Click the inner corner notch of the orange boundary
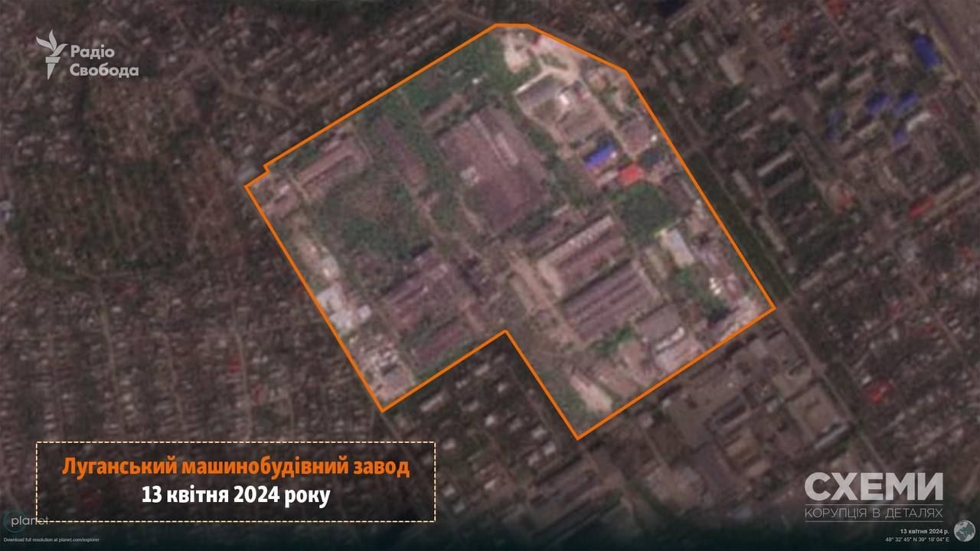 [x=505, y=331]
